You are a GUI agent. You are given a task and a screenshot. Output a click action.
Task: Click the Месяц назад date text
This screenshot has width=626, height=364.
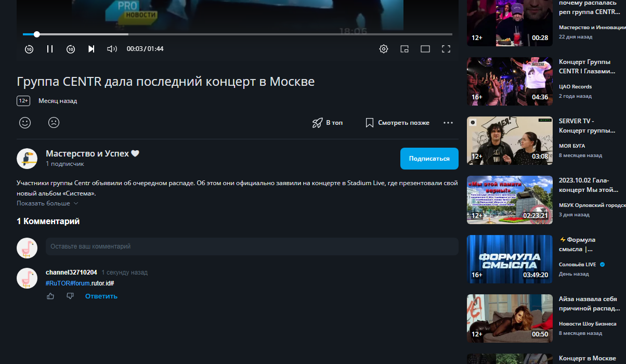click(x=58, y=101)
